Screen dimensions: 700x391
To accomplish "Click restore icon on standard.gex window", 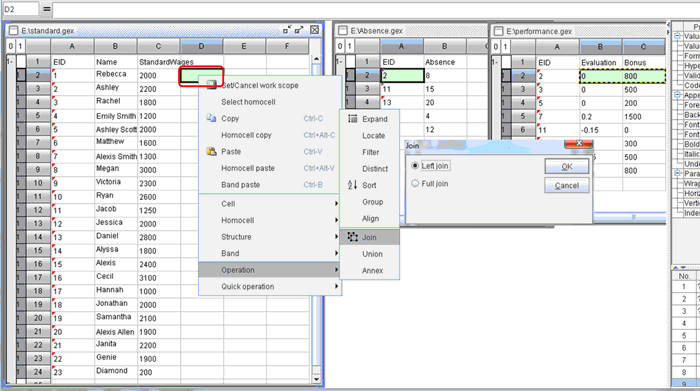I will click(x=287, y=30).
